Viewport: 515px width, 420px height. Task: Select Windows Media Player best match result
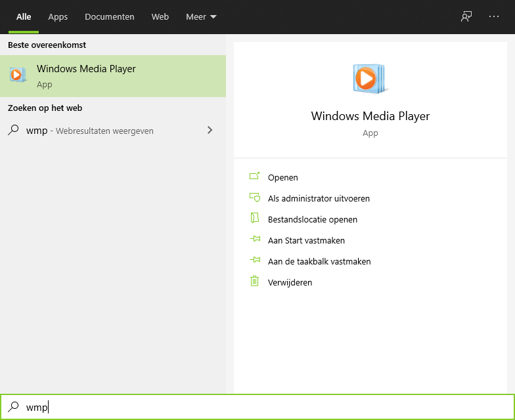(x=113, y=76)
